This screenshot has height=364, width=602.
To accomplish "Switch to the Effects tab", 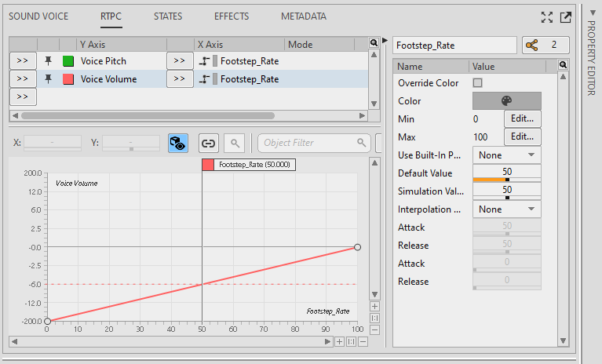I will [x=232, y=16].
